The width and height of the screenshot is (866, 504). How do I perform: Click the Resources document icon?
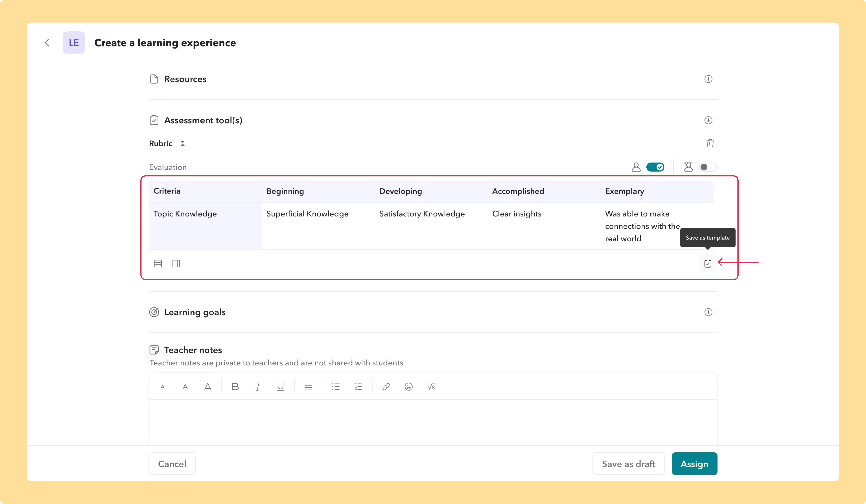click(154, 79)
